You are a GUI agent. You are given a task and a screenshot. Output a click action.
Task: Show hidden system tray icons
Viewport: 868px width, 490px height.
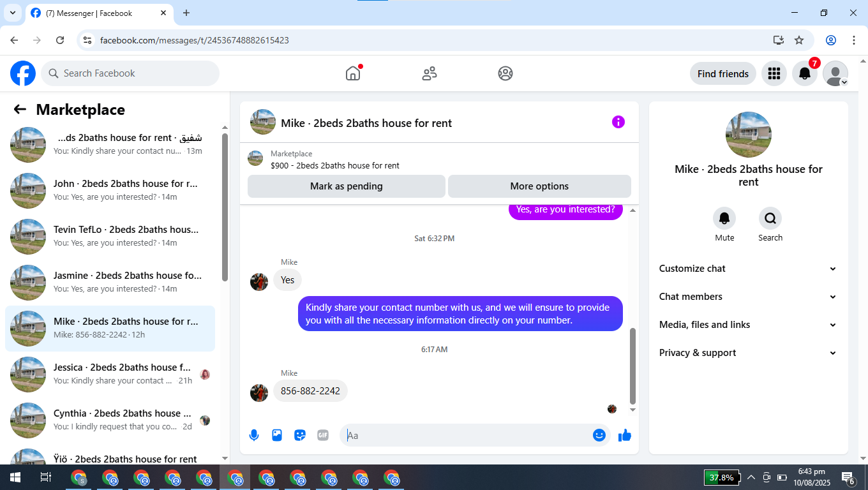pos(751,477)
